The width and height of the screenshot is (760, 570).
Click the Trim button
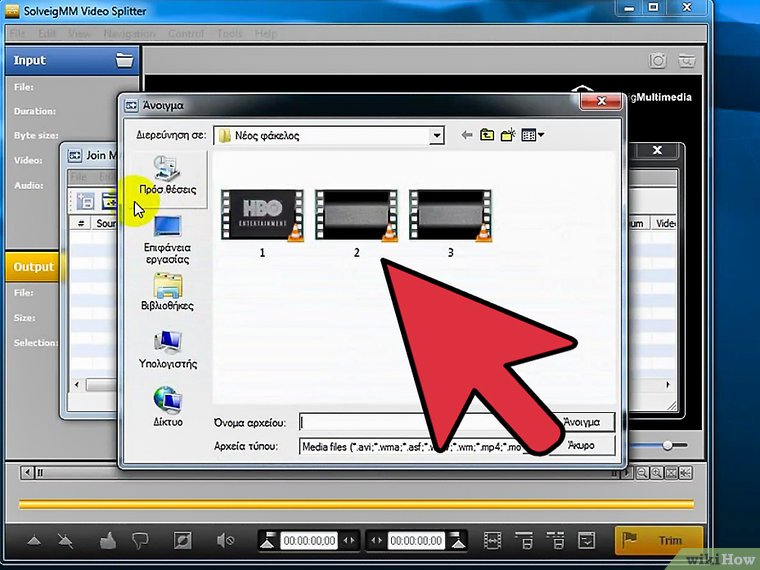659,541
